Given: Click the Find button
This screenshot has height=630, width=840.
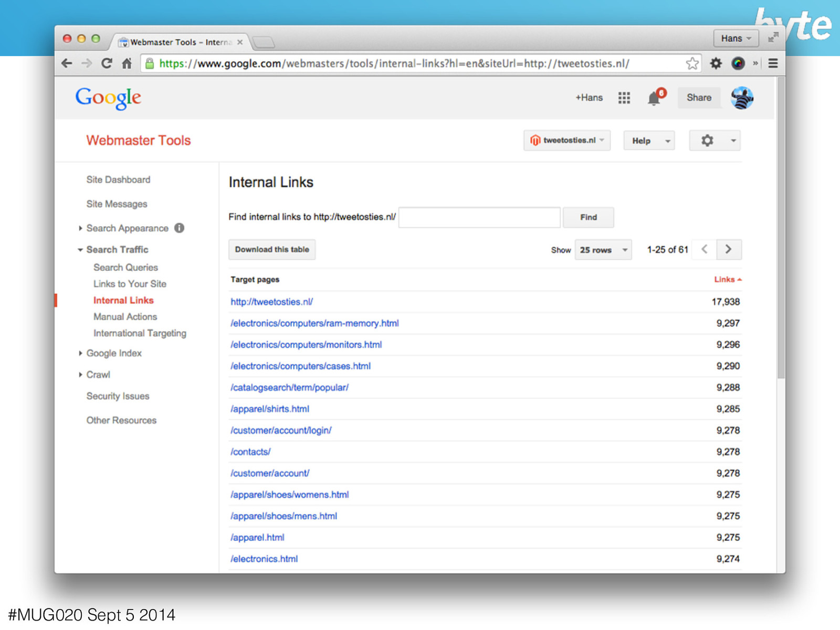Looking at the screenshot, I should [x=589, y=217].
